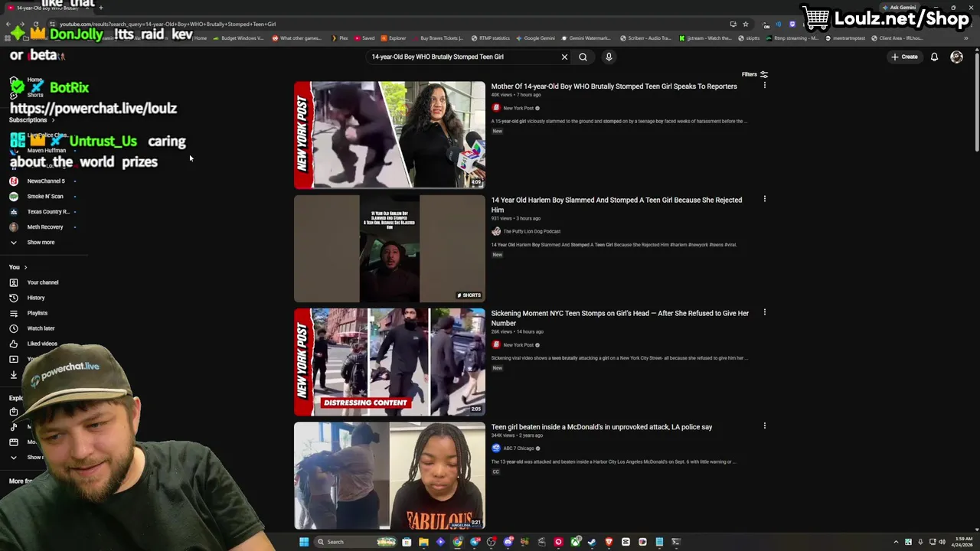This screenshot has height=551, width=980.
Task: Open Playlists in sidebar
Action: coord(37,313)
